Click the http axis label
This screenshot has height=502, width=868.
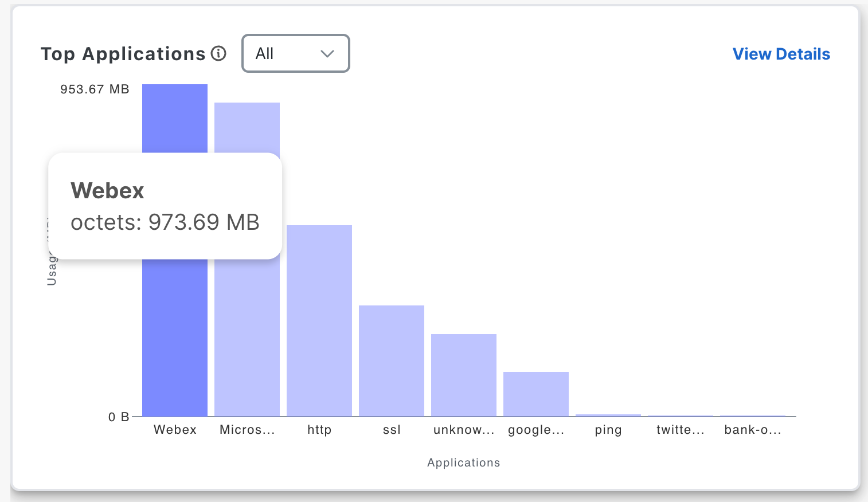click(319, 430)
